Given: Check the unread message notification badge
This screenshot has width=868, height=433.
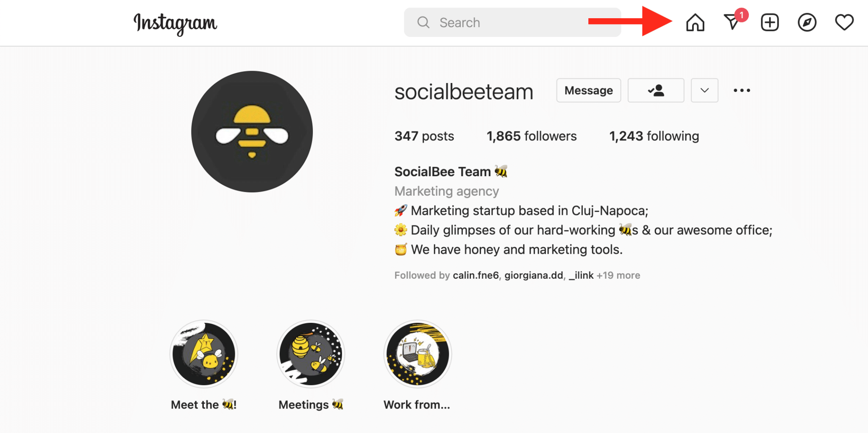Looking at the screenshot, I should (x=741, y=15).
